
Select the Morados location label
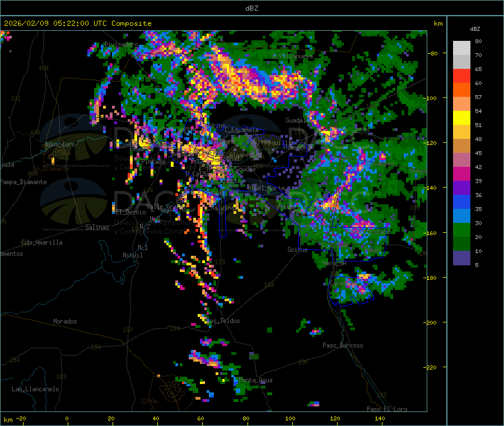[x=66, y=321]
